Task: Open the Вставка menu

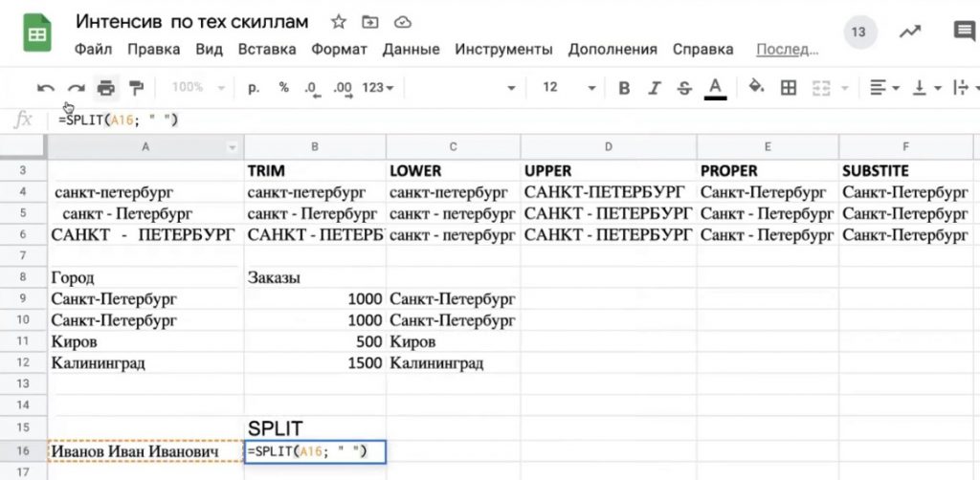Action: pos(267,50)
